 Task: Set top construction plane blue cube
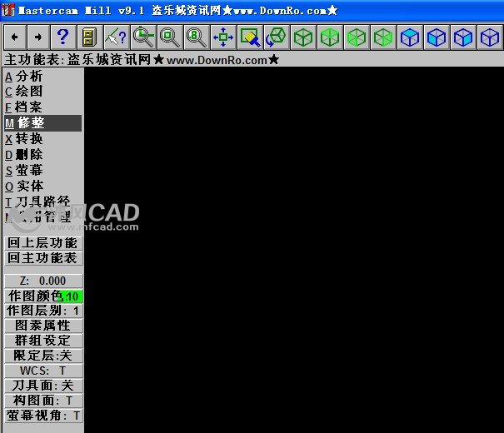410,37
